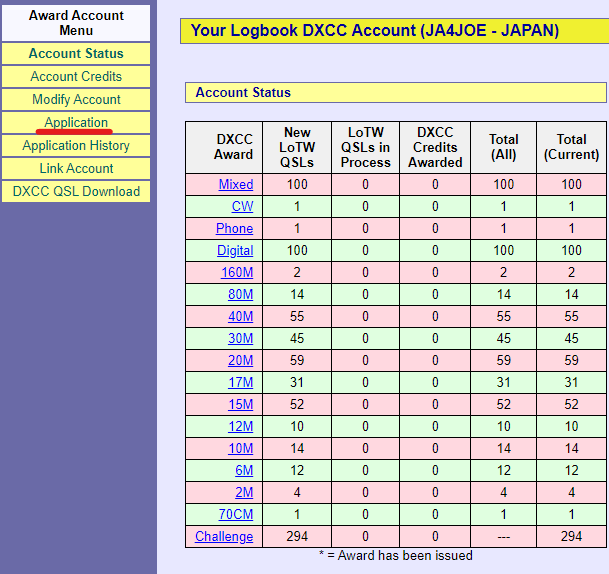Open the 15M band link
The width and height of the screenshot is (609, 574).
click(240, 404)
